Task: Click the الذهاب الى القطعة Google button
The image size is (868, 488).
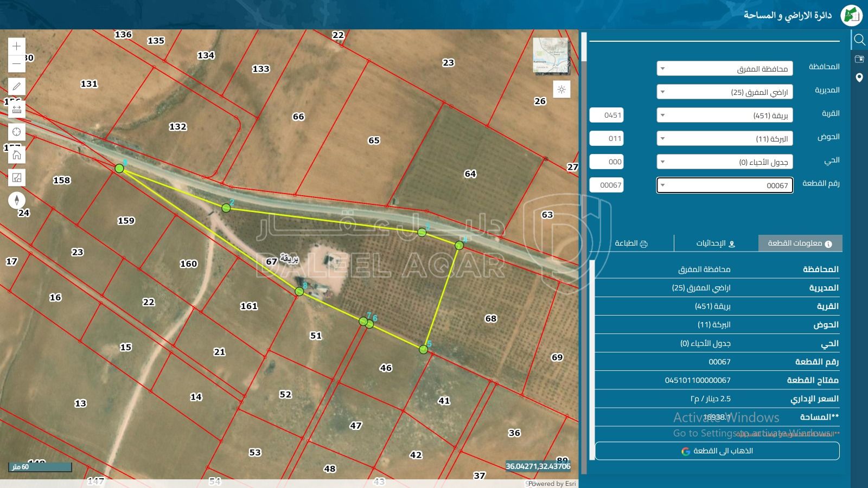Action: [x=717, y=451]
